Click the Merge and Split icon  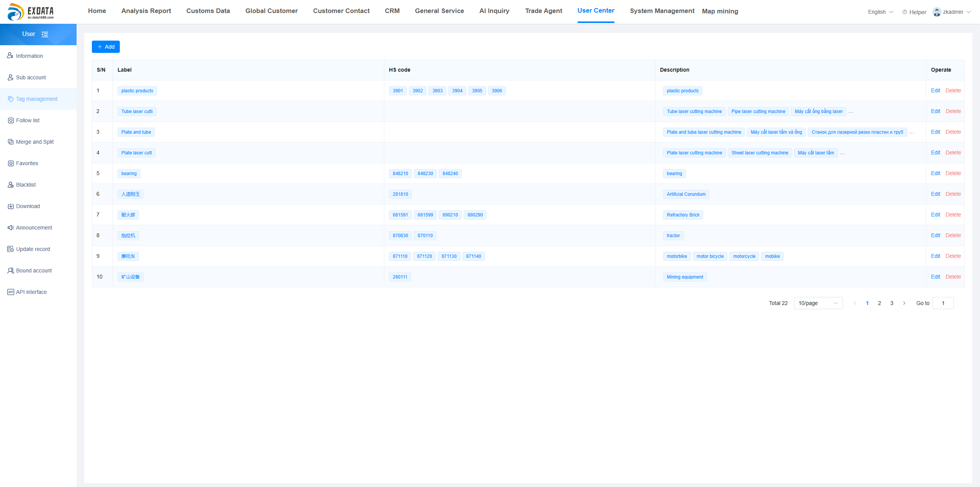point(10,142)
